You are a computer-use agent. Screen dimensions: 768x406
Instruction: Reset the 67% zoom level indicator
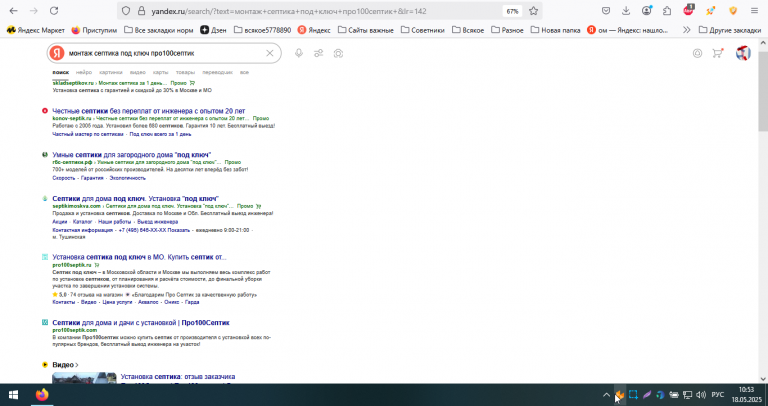[512, 11]
